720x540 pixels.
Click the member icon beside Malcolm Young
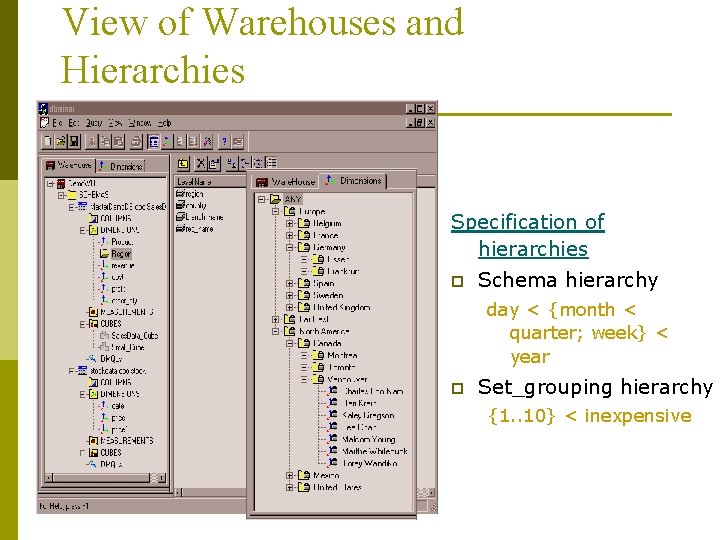pyautogui.click(x=333, y=439)
